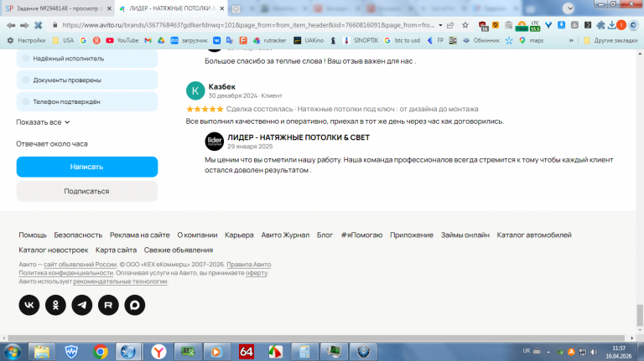
Task: Open USA bookmarks folder
Action: [x=63, y=40]
